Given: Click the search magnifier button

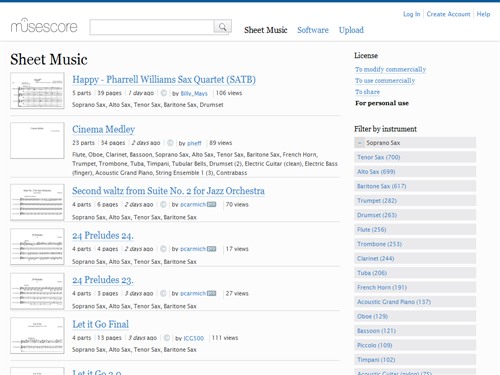Looking at the screenshot, I should [x=222, y=27].
